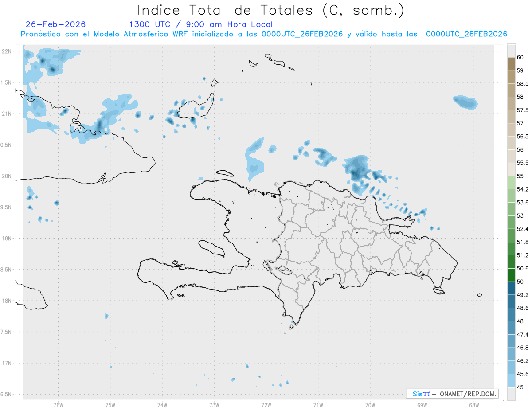532x411 pixels.
Task: Click the dark blue legend band below 50
Action: (x=511, y=288)
